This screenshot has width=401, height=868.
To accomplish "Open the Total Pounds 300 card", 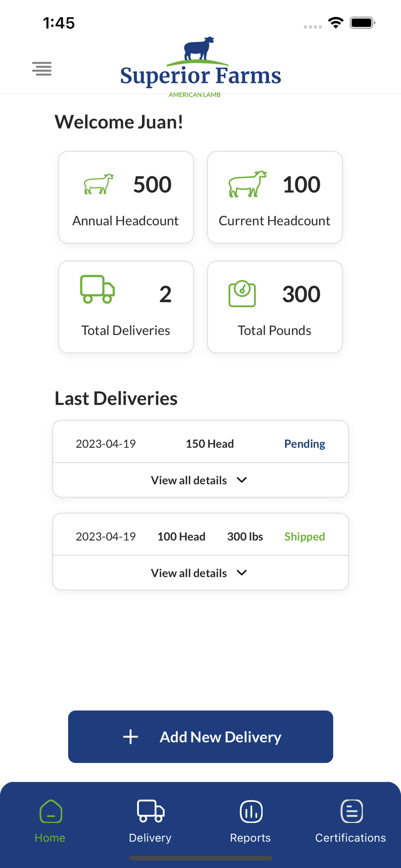I will coord(275,307).
